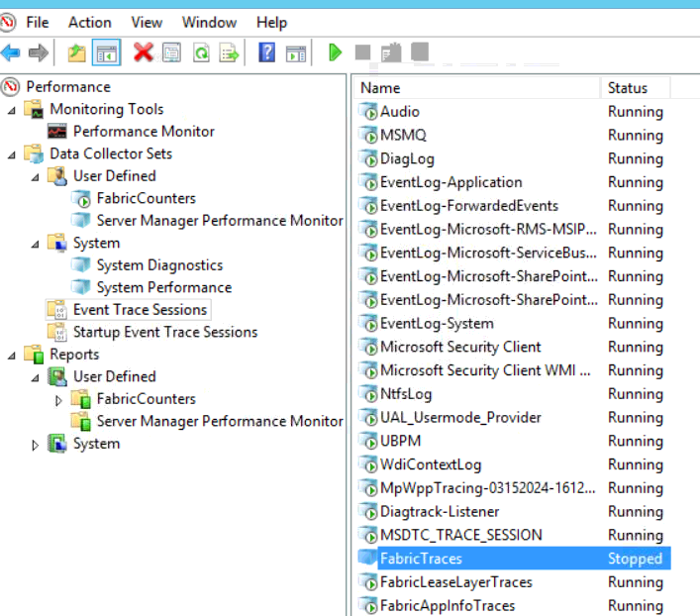
Task: Click the Performance root node icon
Action: click(10, 86)
